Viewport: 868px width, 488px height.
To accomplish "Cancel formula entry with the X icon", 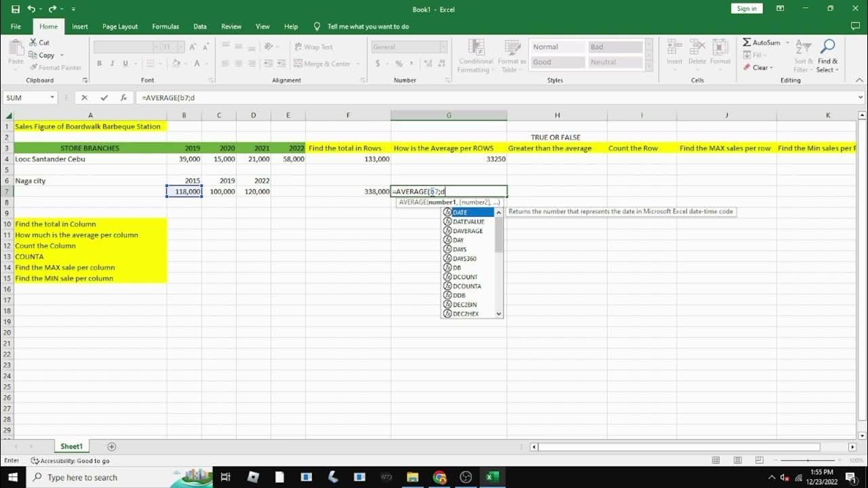I will click(x=84, y=98).
